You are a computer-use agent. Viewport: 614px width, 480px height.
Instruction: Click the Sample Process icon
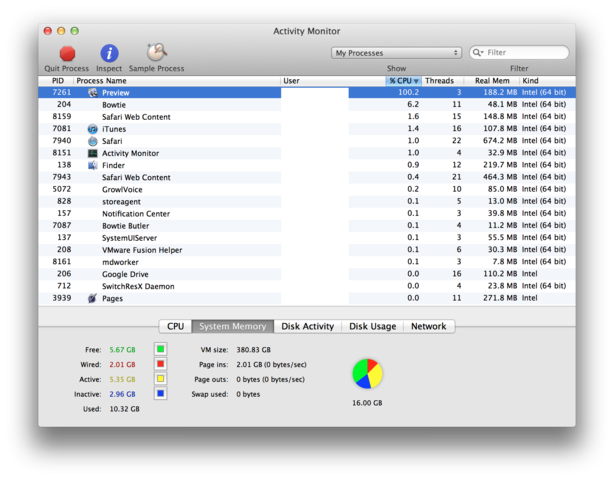point(157,52)
